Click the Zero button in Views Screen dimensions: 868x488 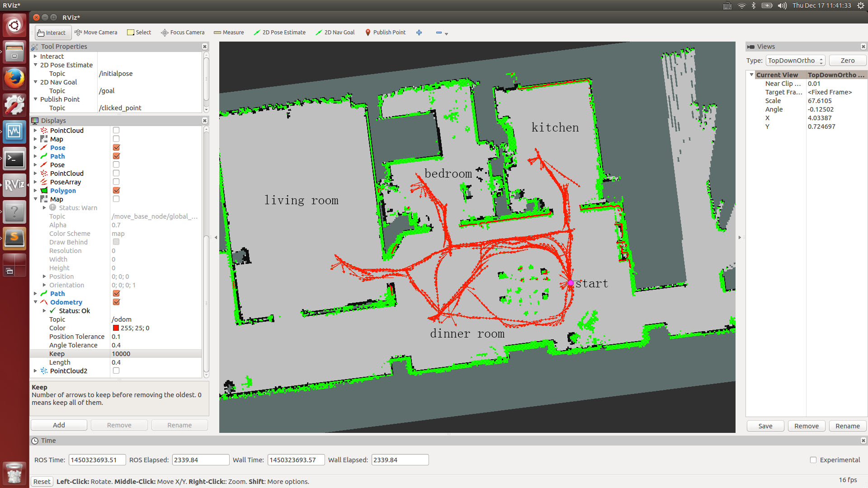point(847,61)
